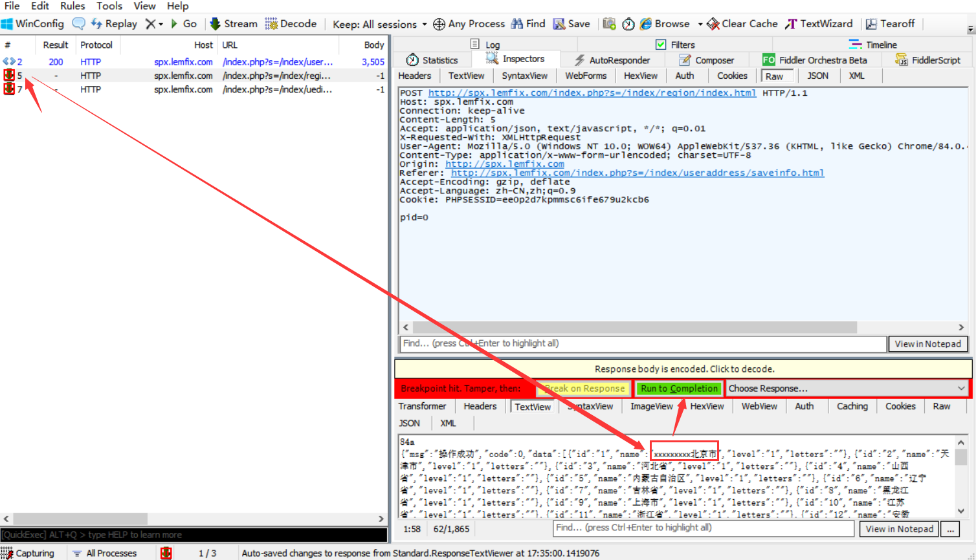Toggle breakpoint indicator in status bar
This screenshot has height=560, width=976.
[x=166, y=553]
